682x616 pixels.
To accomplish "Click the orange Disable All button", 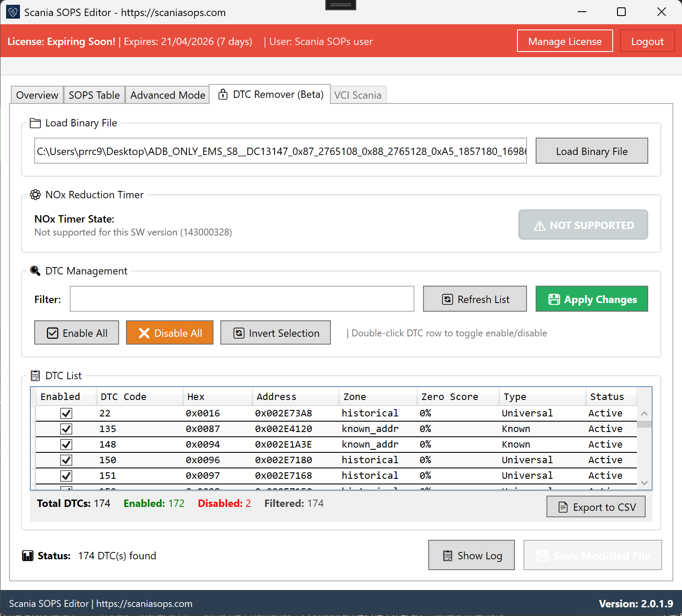I will tap(170, 333).
